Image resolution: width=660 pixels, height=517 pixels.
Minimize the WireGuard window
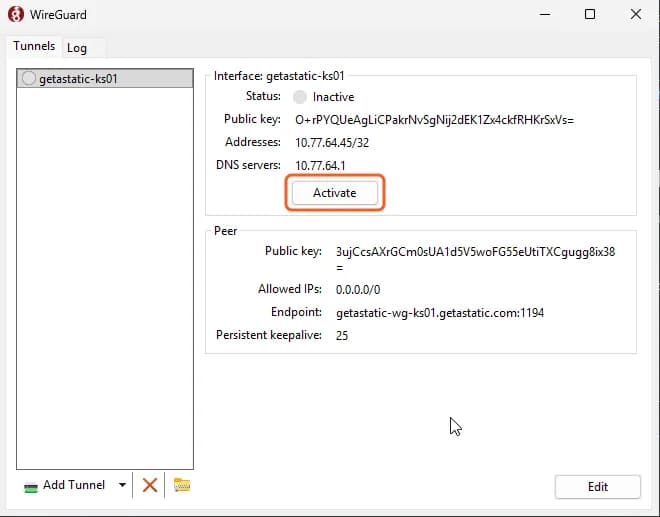pos(545,14)
